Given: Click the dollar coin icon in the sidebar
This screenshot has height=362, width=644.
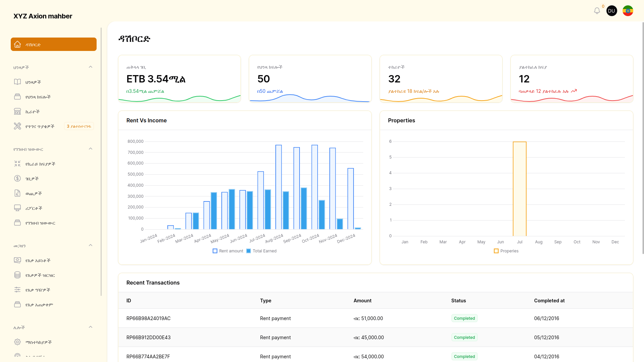Looking at the screenshot, I should pos(17,178).
